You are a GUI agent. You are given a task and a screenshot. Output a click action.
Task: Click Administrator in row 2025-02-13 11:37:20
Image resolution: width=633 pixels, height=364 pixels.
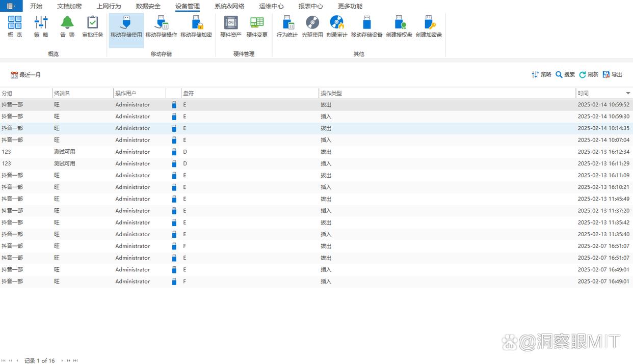(133, 211)
